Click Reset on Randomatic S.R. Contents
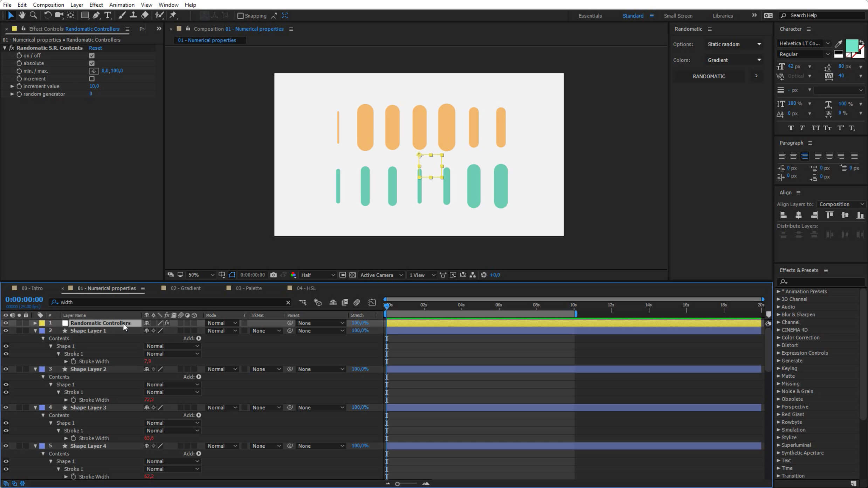868x488 pixels. pyautogui.click(x=95, y=48)
